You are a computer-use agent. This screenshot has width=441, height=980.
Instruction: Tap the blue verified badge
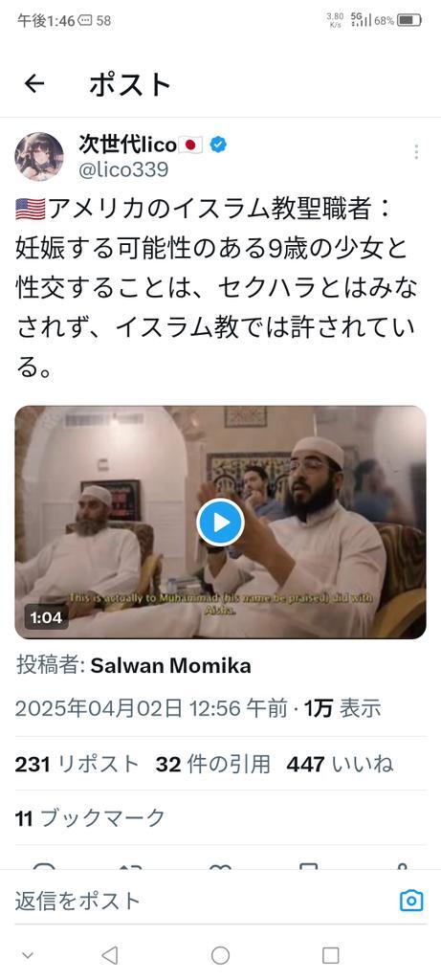218,145
